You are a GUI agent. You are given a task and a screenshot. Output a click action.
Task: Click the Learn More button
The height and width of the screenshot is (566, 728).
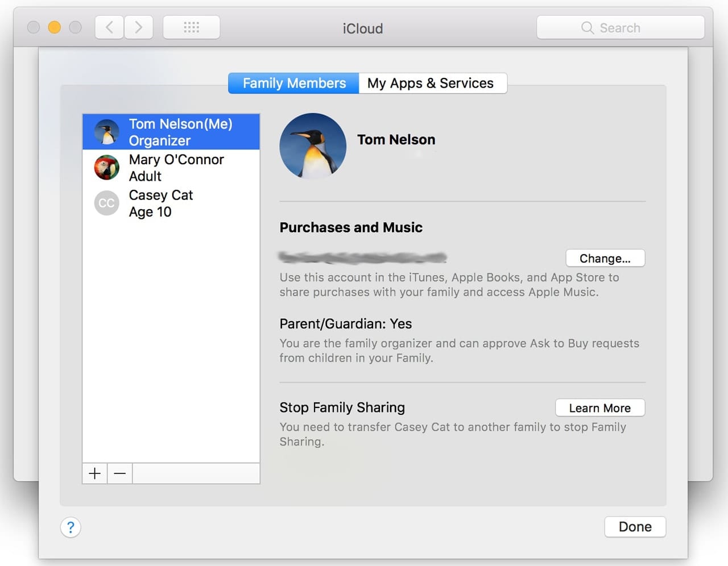pyautogui.click(x=600, y=408)
